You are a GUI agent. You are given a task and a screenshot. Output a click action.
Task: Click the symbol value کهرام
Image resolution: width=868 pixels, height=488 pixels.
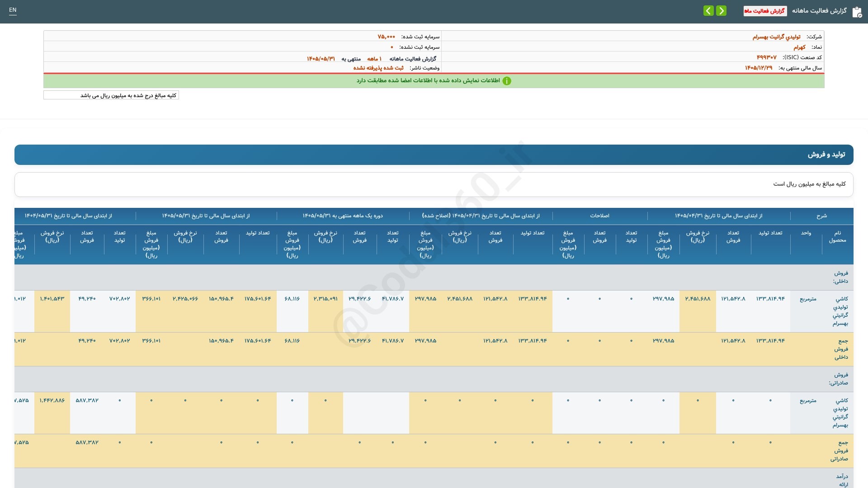tap(799, 47)
